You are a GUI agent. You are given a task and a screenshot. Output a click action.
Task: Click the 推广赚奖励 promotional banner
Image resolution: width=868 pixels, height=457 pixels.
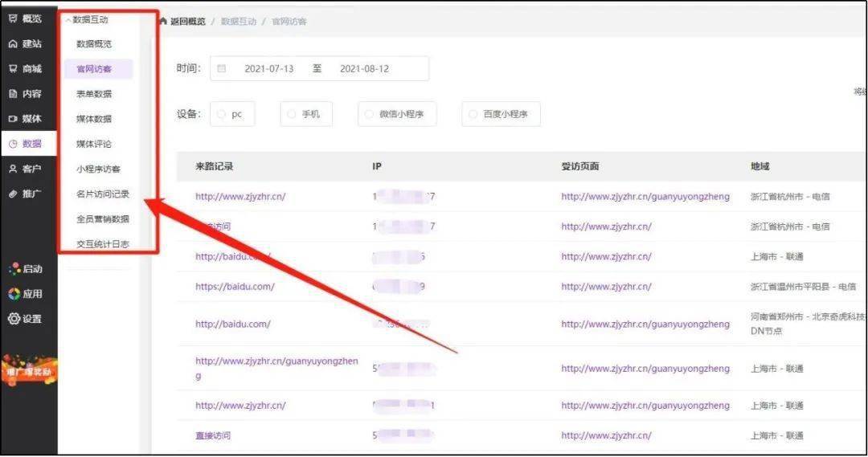29,372
